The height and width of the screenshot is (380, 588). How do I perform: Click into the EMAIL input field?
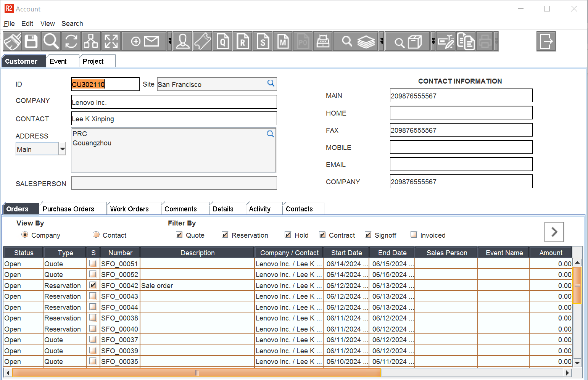click(461, 164)
